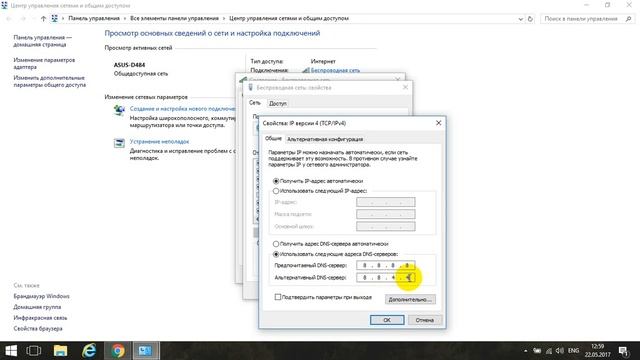Click the ASUS-D484 network name

point(129,65)
